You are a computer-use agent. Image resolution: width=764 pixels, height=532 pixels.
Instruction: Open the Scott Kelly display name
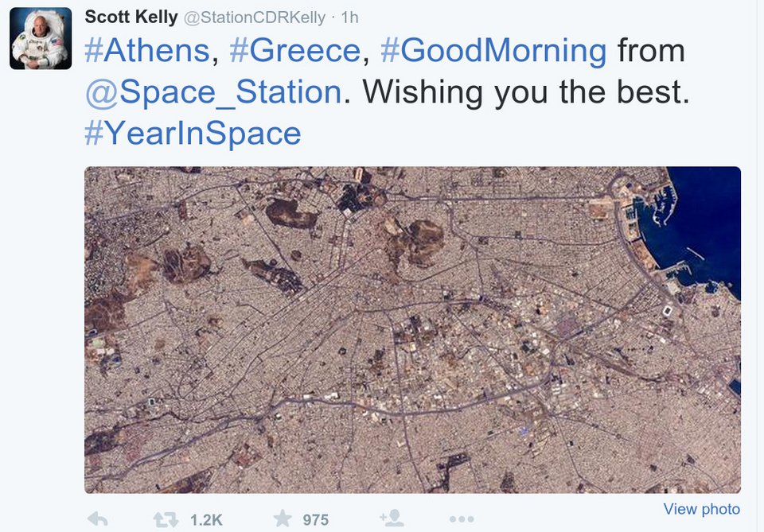pyautogui.click(x=131, y=17)
